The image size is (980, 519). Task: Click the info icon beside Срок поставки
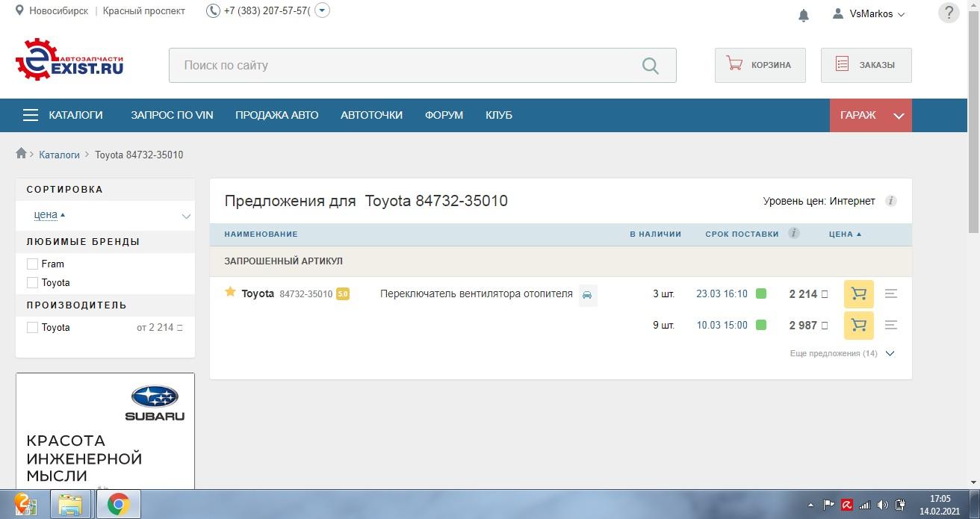[794, 233]
